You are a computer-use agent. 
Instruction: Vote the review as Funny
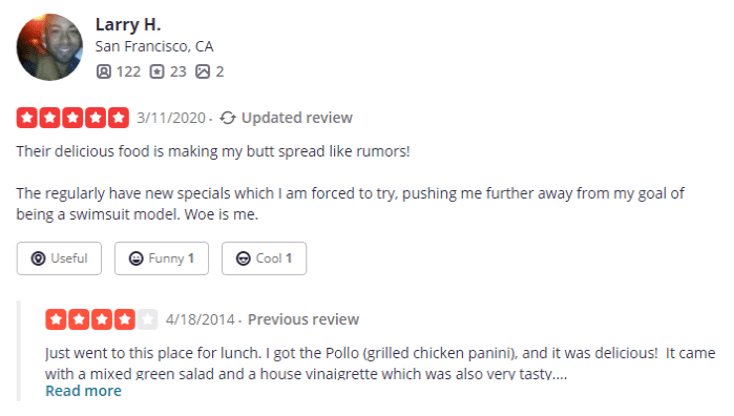[161, 258]
